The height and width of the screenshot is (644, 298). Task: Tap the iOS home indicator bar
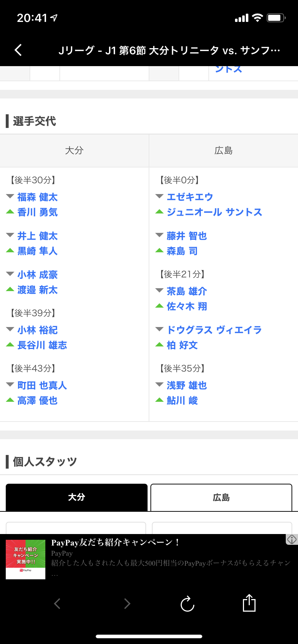[x=149, y=636]
